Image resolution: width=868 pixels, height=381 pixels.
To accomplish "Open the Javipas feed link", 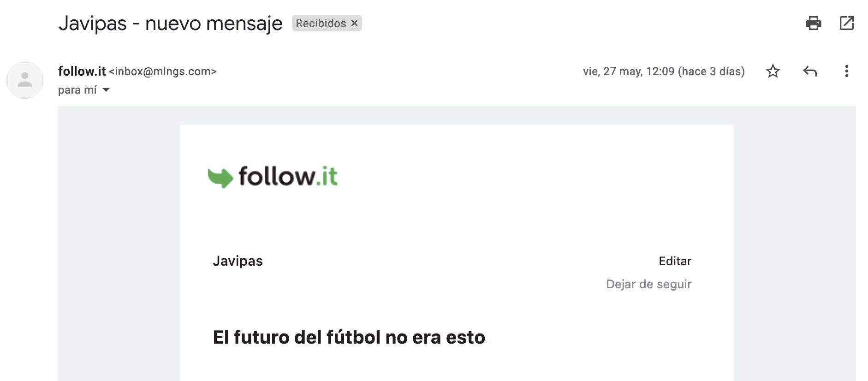I will point(238,261).
